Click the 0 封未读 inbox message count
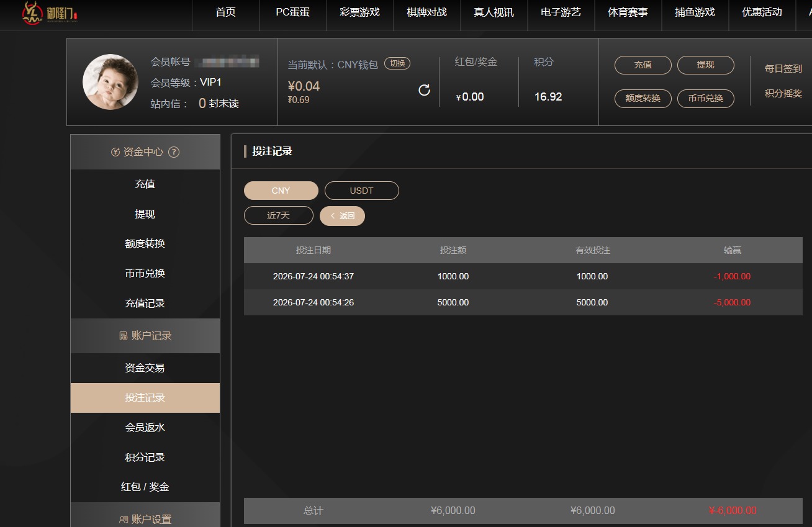812x527 pixels. 219,104
